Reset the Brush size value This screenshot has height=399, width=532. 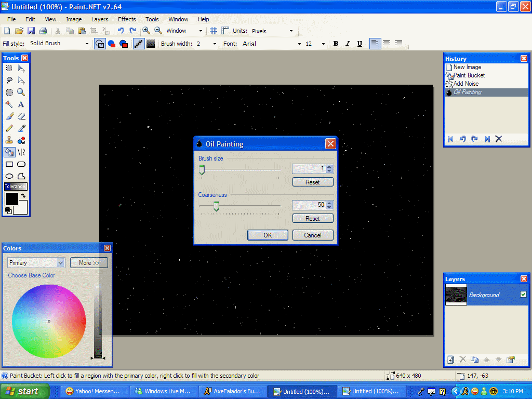pyautogui.click(x=312, y=182)
